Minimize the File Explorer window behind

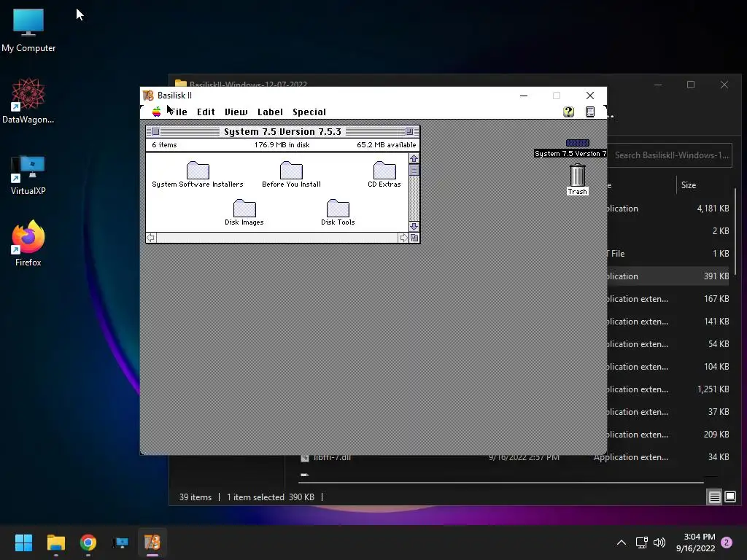[658, 85]
